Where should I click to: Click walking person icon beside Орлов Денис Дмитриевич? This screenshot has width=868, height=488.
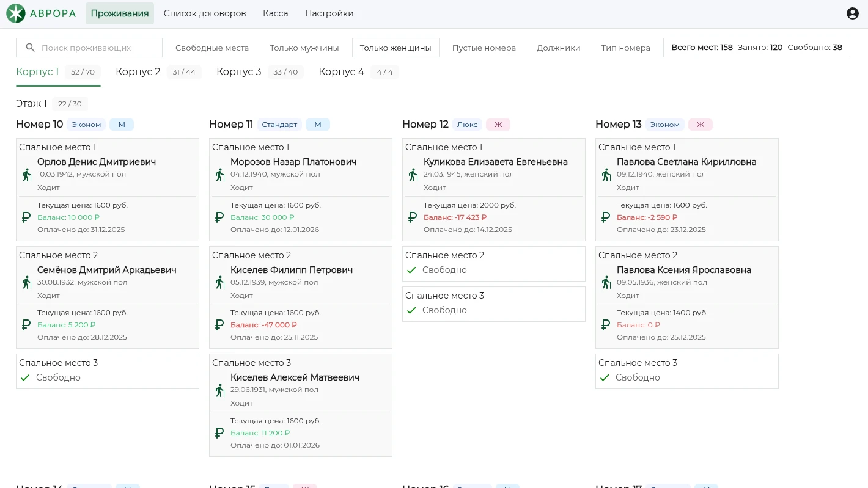[x=27, y=175]
